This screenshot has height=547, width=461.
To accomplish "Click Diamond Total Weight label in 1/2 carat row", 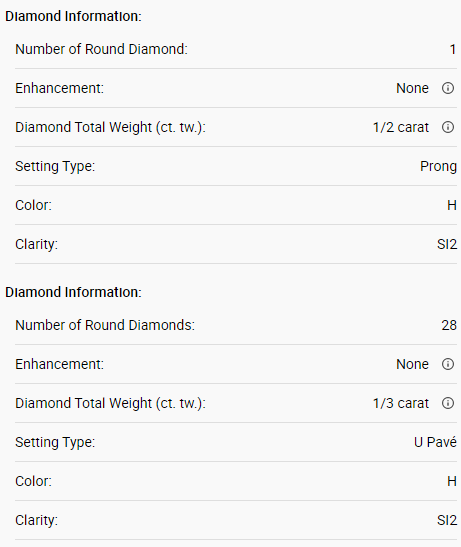I will [111, 127].
